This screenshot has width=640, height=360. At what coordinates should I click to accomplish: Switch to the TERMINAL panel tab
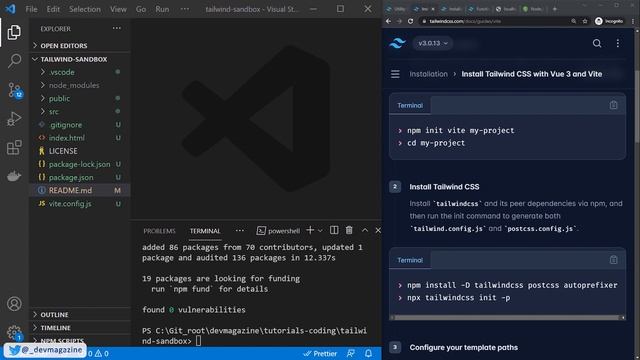(205, 231)
